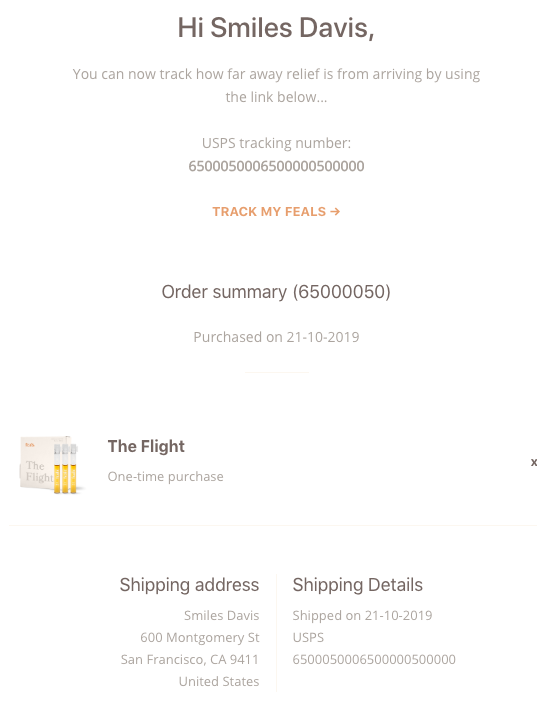The height and width of the screenshot is (712, 537).
Task: Click the quantity x marker beside The Flight
Action: 534,462
